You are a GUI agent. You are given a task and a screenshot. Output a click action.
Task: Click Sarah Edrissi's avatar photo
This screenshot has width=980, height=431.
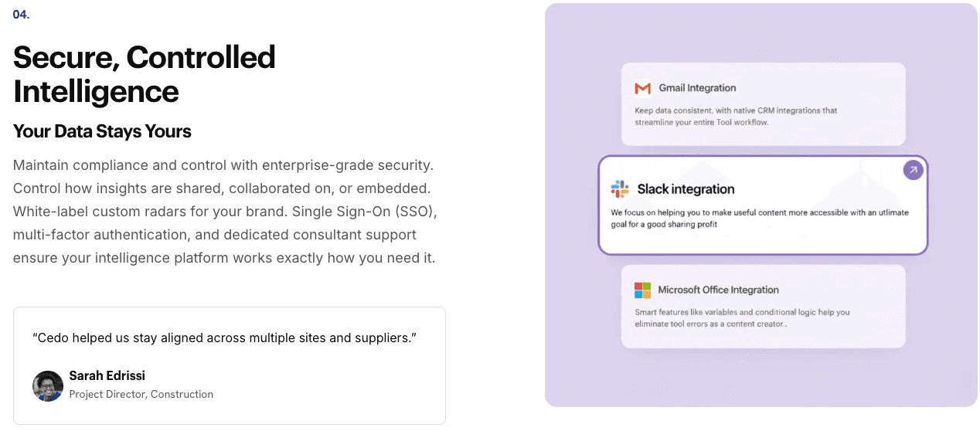[48, 385]
